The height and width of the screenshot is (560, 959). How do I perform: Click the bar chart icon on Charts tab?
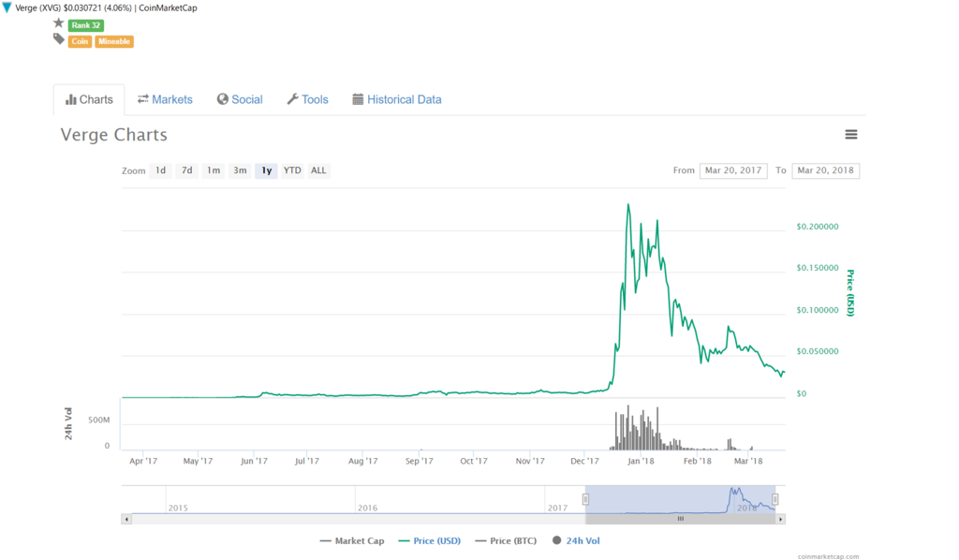(x=71, y=99)
